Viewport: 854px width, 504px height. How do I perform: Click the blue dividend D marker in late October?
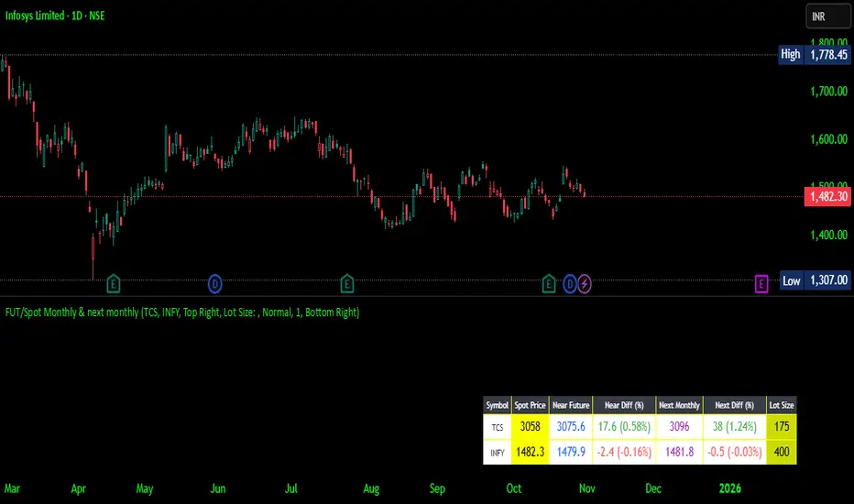[570, 284]
